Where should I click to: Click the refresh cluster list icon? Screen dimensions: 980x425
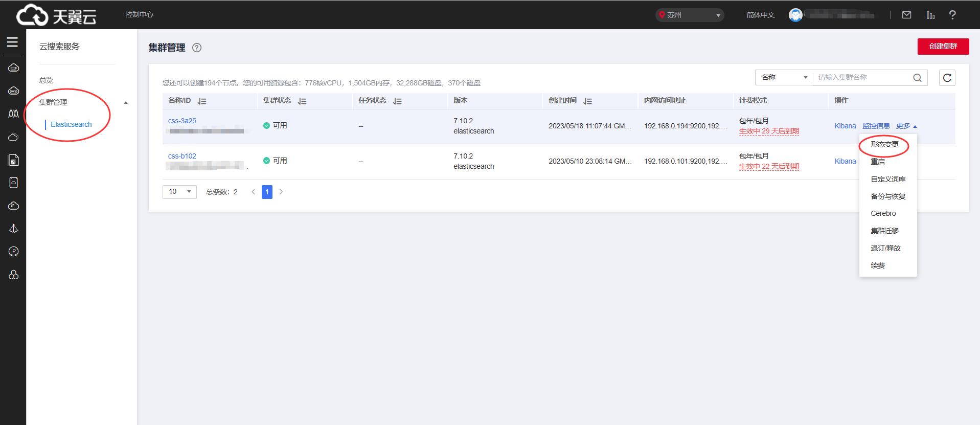947,78
